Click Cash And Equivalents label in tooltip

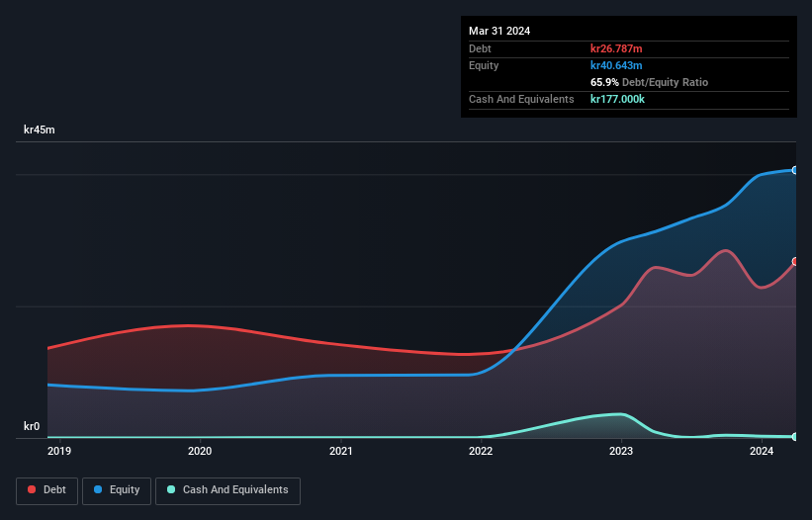coord(521,99)
